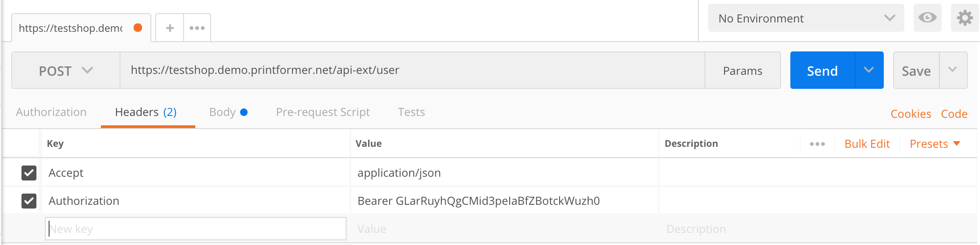
Task: Open tab options ellipsis menu
Action: pos(197,28)
